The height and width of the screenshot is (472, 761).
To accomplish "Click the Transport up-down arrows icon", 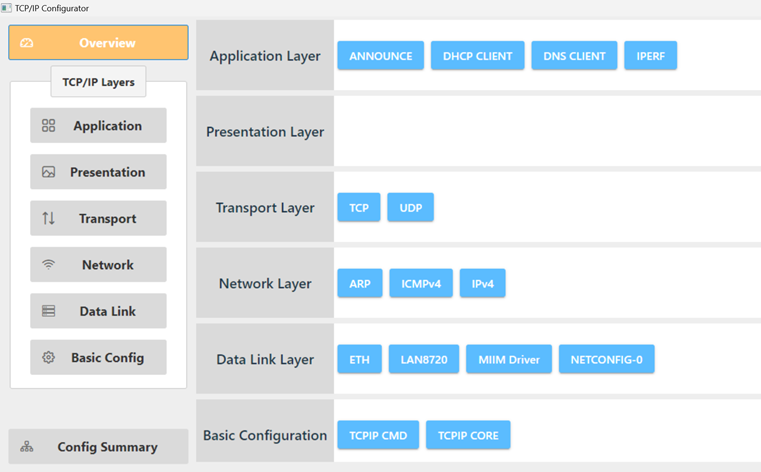I will click(49, 218).
